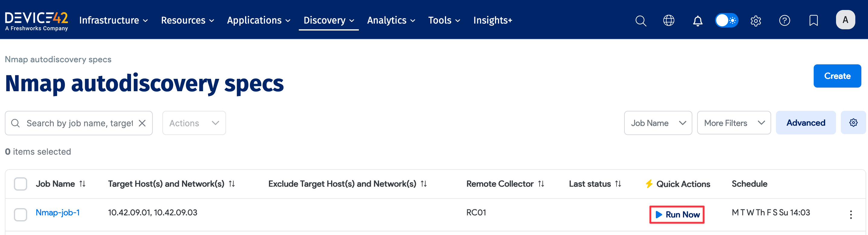Open the notifications bell
Screen dimensions: 868x235
697,21
